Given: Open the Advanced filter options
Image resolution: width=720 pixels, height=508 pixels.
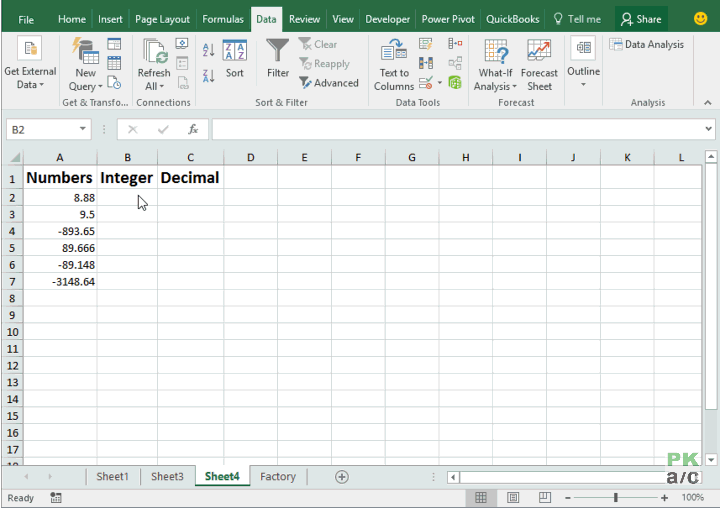Looking at the screenshot, I should (329, 83).
